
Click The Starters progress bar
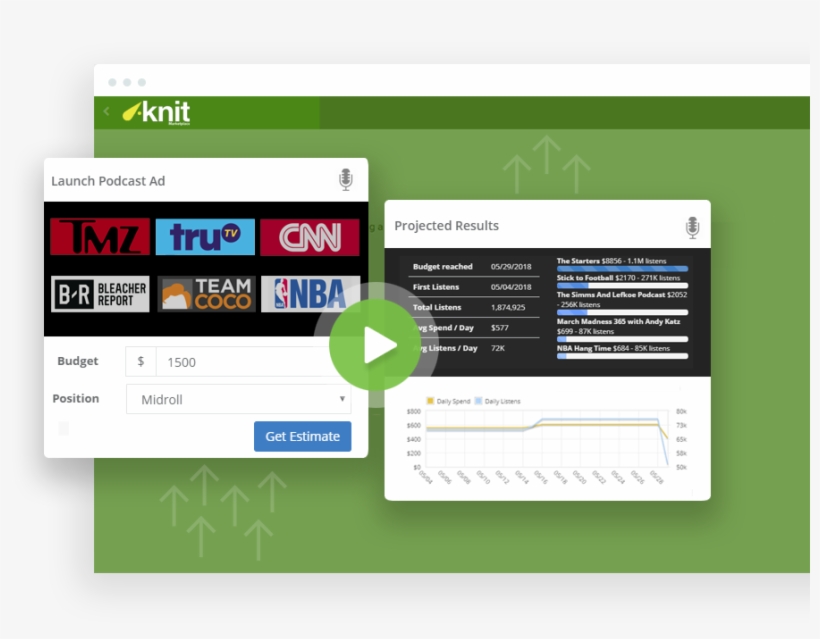pos(622,269)
